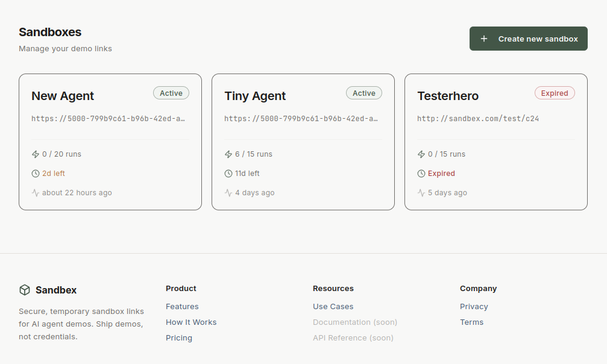Click the Expired badge on Testerhero
Viewport: 607px width, 364px height.
555,93
